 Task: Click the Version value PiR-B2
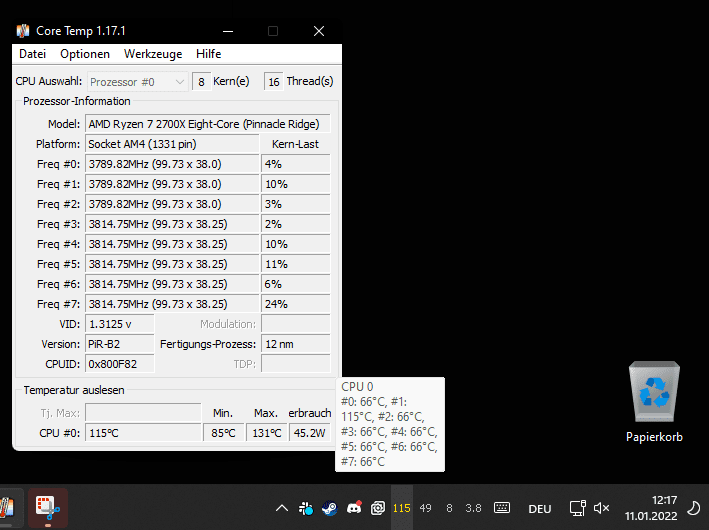click(120, 344)
